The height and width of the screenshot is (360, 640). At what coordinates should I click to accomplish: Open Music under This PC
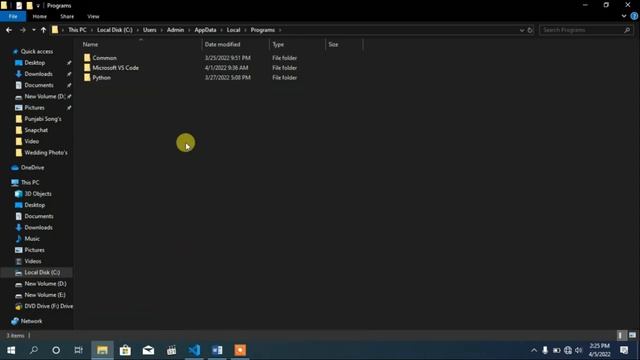tap(32, 239)
